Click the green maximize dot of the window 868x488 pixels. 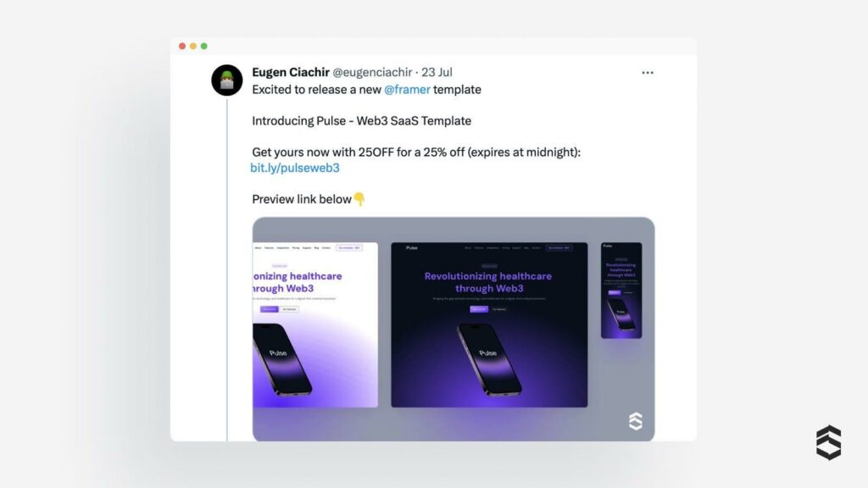point(204,46)
